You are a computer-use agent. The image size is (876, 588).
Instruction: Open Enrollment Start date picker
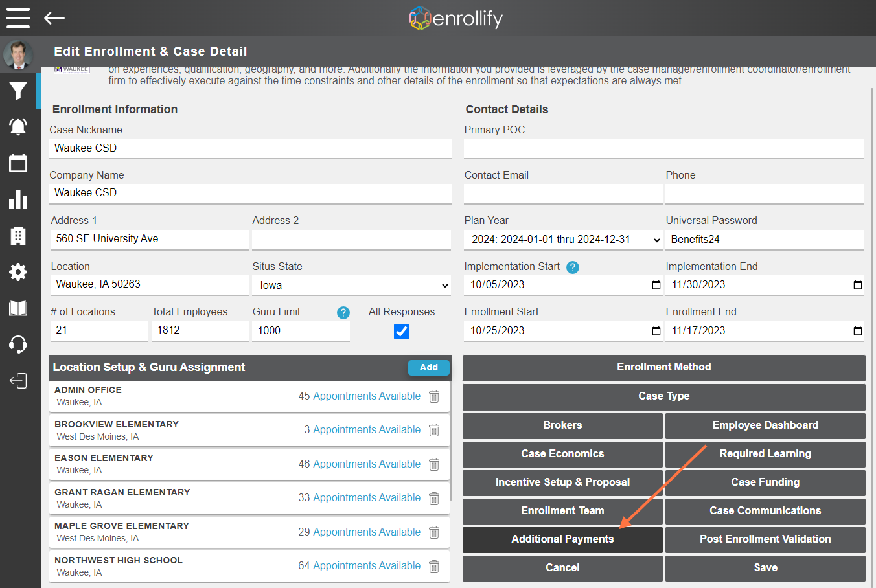656,331
